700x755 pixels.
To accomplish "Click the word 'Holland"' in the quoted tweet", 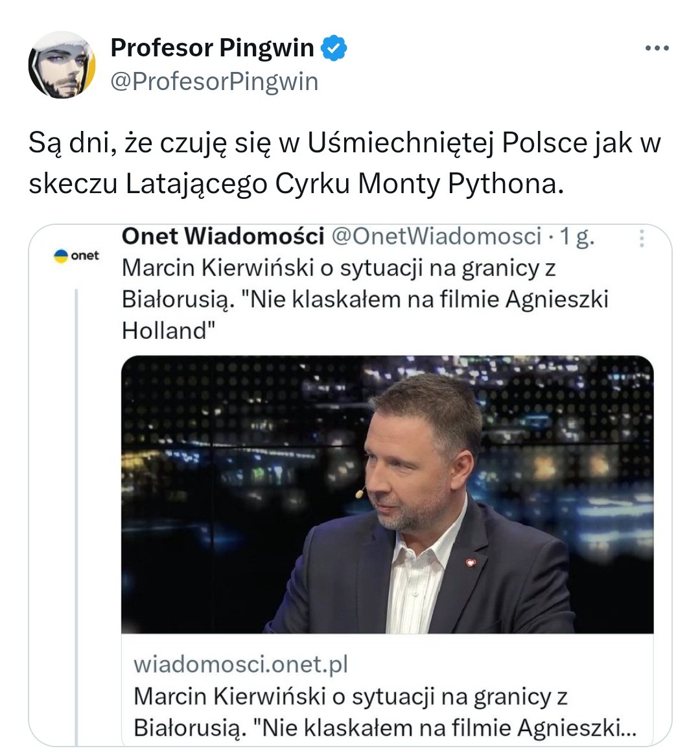I will point(169,331).
